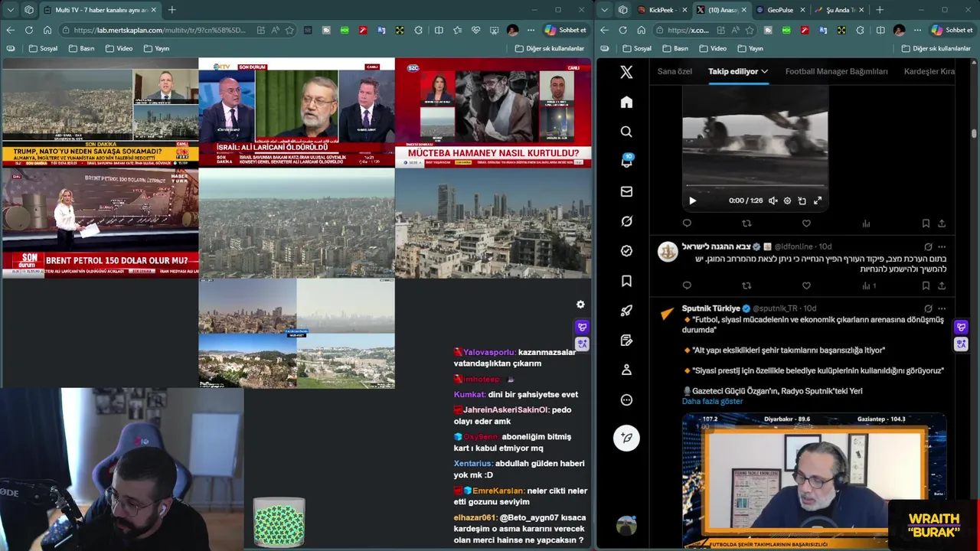Toggle picture-in-picture on tweet video
The height and width of the screenshot is (551, 980).
click(x=802, y=201)
